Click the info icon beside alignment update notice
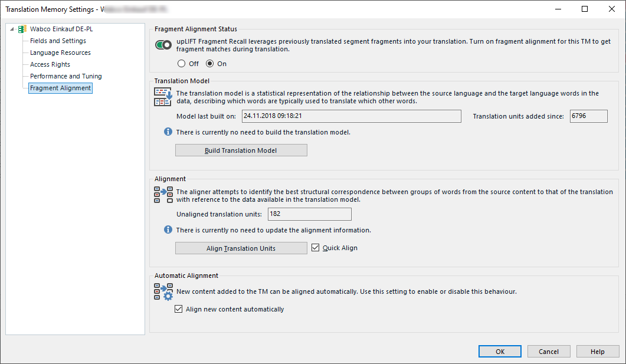Screen dimensions: 626x364 tap(168, 229)
